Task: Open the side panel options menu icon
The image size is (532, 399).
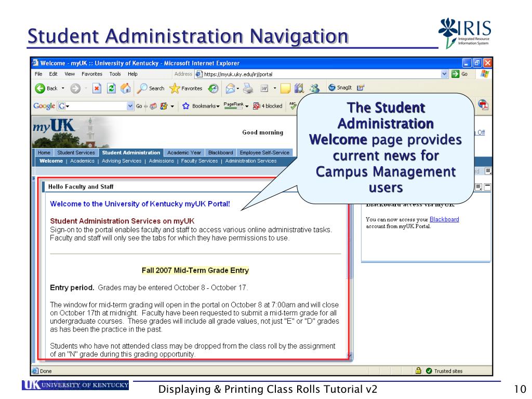Action: [478, 187]
